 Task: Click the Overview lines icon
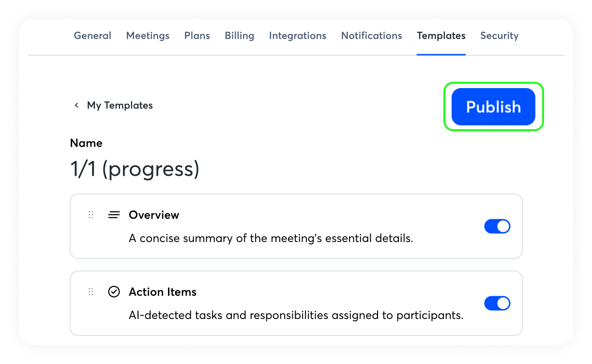114,215
